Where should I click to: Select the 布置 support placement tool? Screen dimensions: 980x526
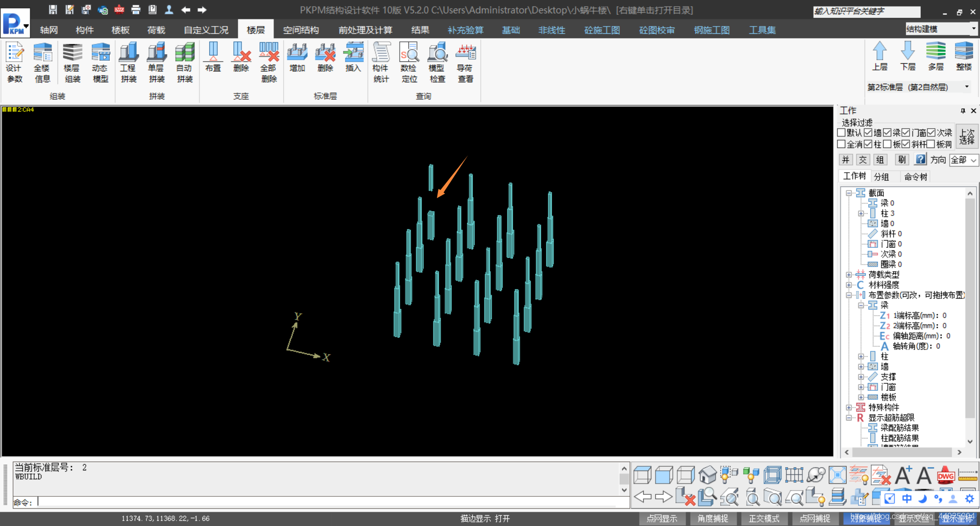coord(213,57)
